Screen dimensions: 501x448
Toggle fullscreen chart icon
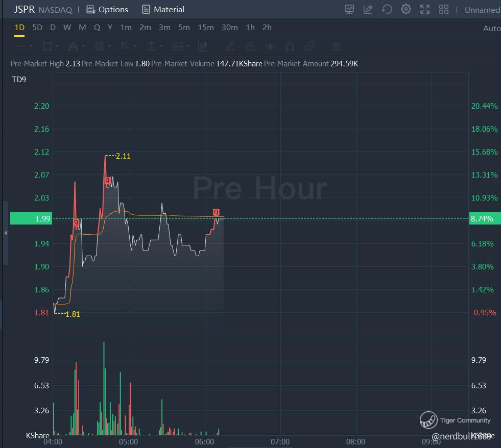click(x=424, y=9)
